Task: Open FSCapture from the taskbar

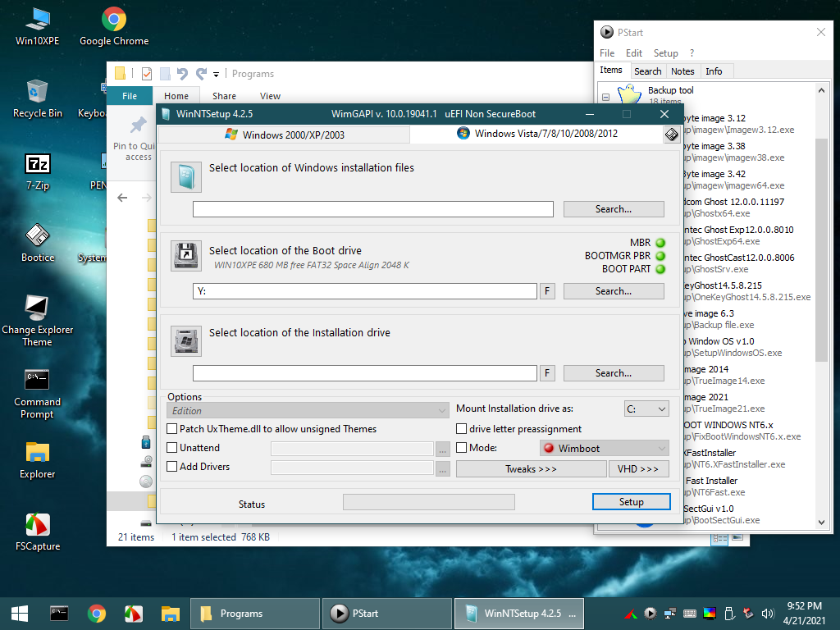Action: pyautogui.click(x=134, y=614)
